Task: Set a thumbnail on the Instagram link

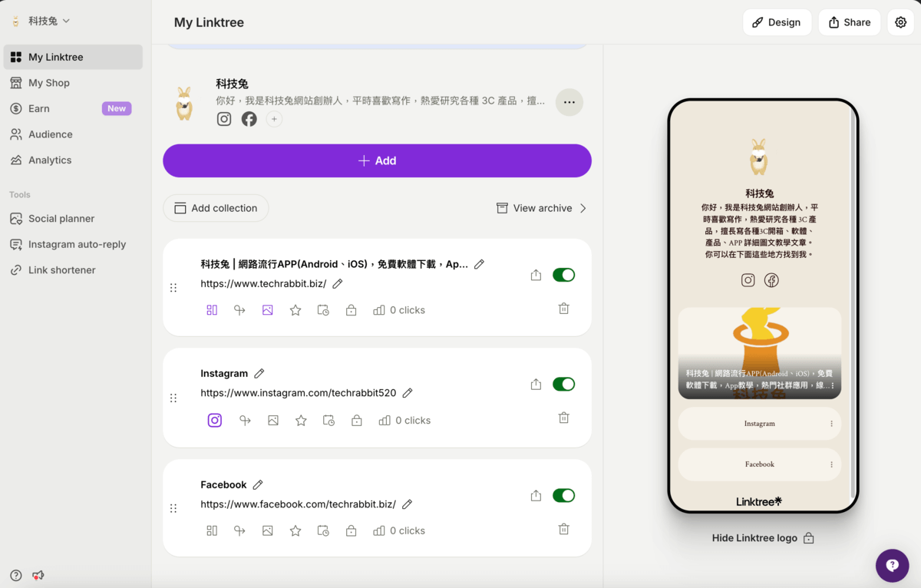Action: 273,420
